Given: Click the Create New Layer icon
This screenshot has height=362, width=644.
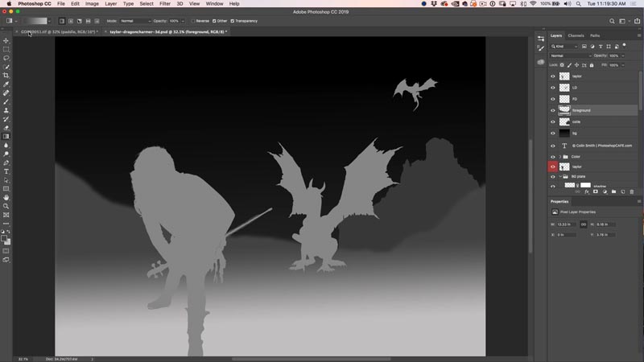Looking at the screenshot, I should click(x=622, y=191).
